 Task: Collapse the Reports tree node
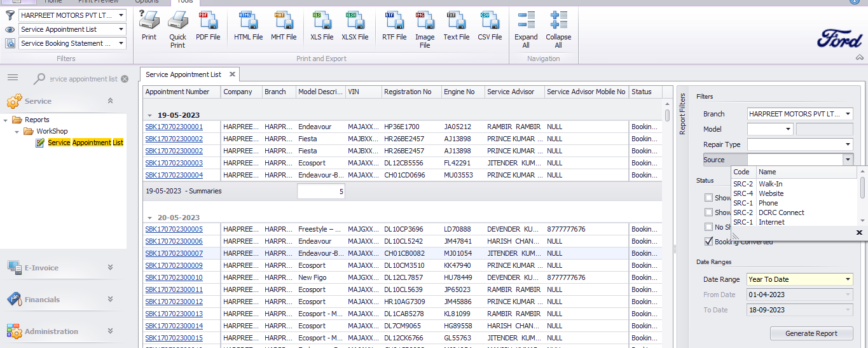click(x=6, y=120)
